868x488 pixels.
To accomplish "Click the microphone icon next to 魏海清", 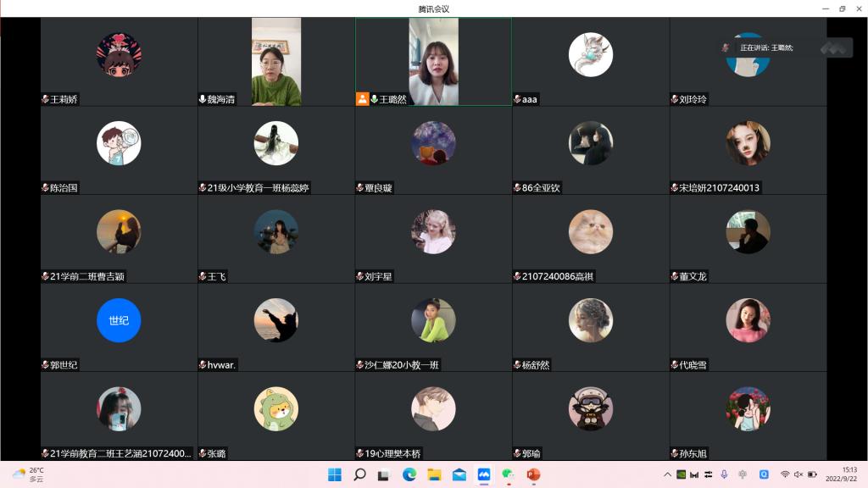I will pyautogui.click(x=203, y=99).
